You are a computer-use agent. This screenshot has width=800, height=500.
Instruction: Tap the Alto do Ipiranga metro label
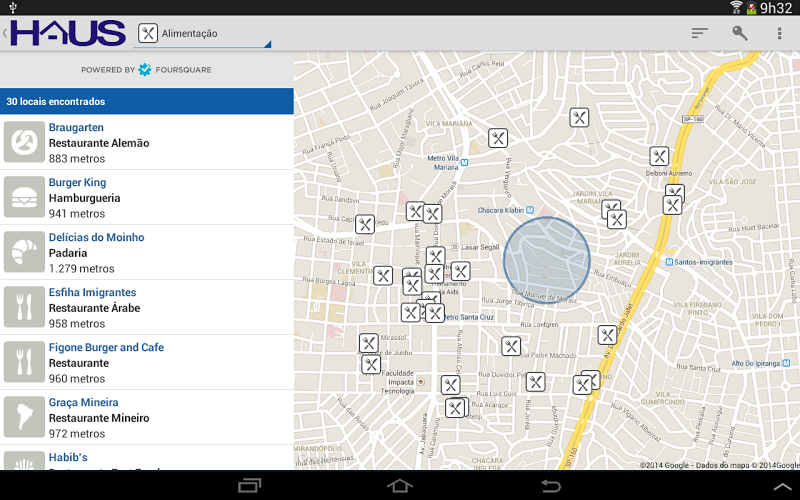(x=760, y=363)
